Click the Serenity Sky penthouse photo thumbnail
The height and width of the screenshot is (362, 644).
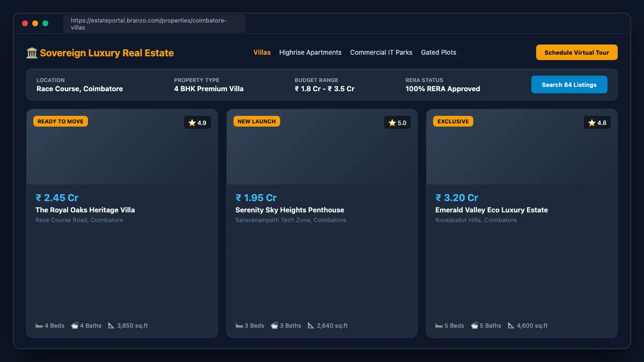point(322,147)
